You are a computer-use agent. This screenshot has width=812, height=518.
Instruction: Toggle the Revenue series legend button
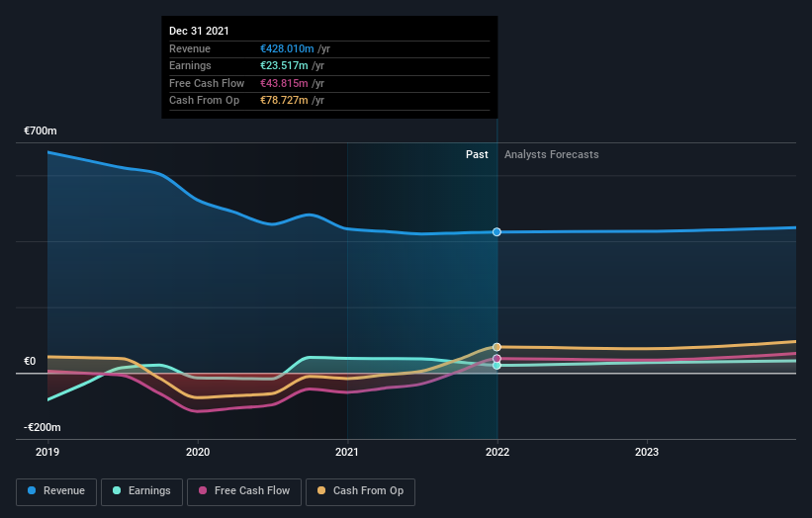[x=56, y=491]
